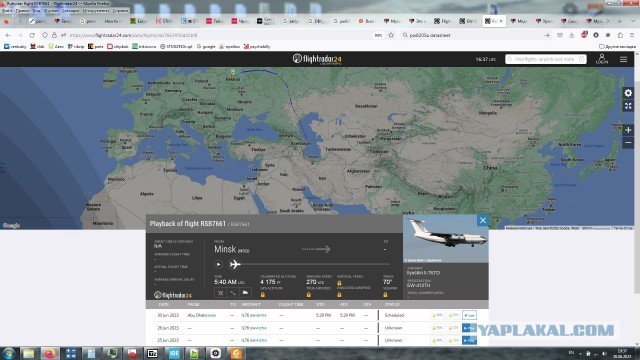Click the locked indicated airspeed padlock icon
The image size is (640, 360).
[339, 294]
